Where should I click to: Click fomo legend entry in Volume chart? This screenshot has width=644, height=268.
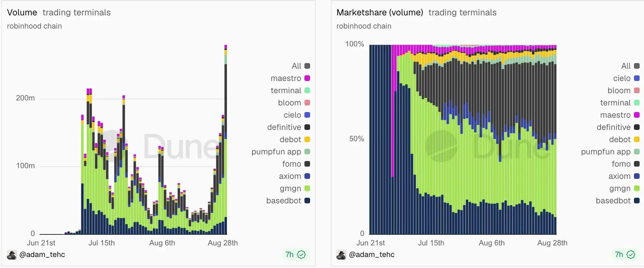pyautogui.click(x=296, y=164)
